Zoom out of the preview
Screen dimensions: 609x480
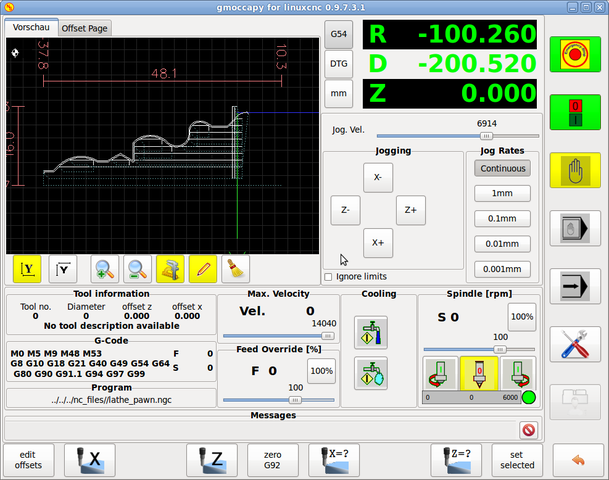(x=138, y=268)
